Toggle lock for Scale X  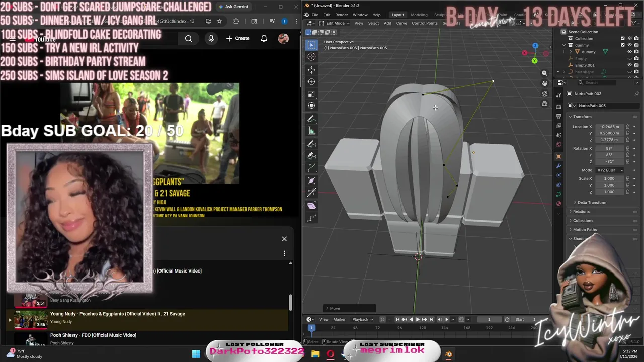(627, 178)
